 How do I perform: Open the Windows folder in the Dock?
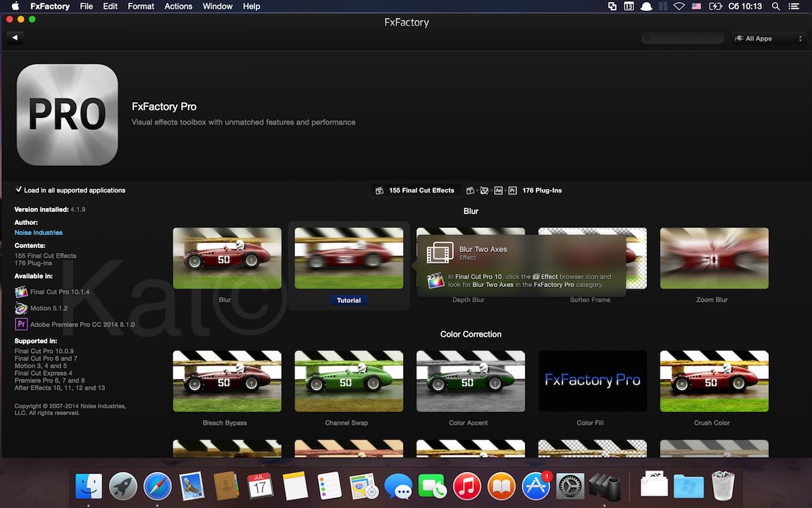[x=689, y=486]
